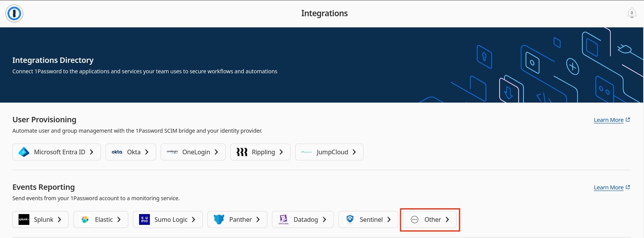This screenshot has width=644, height=238.
Task: Click the Datadog logo icon
Action: [284, 219]
